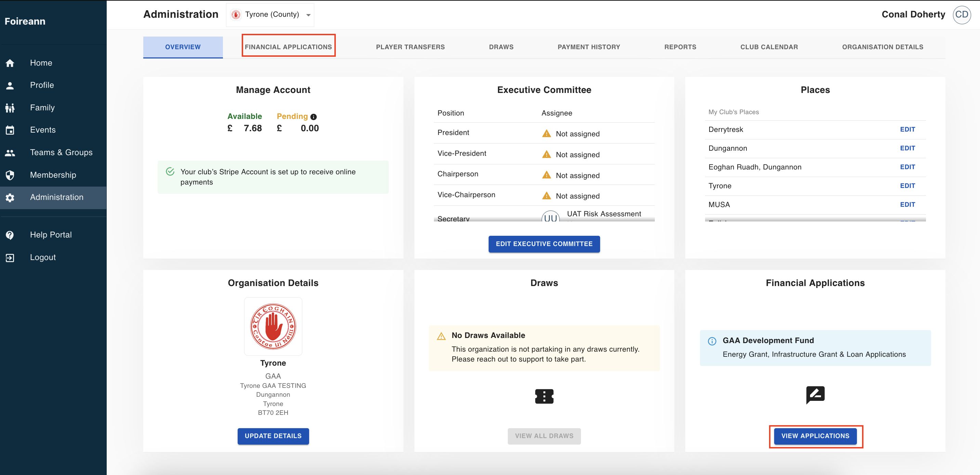This screenshot has height=475, width=980.
Task: Click the Update Details button
Action: tap(273, 436)
